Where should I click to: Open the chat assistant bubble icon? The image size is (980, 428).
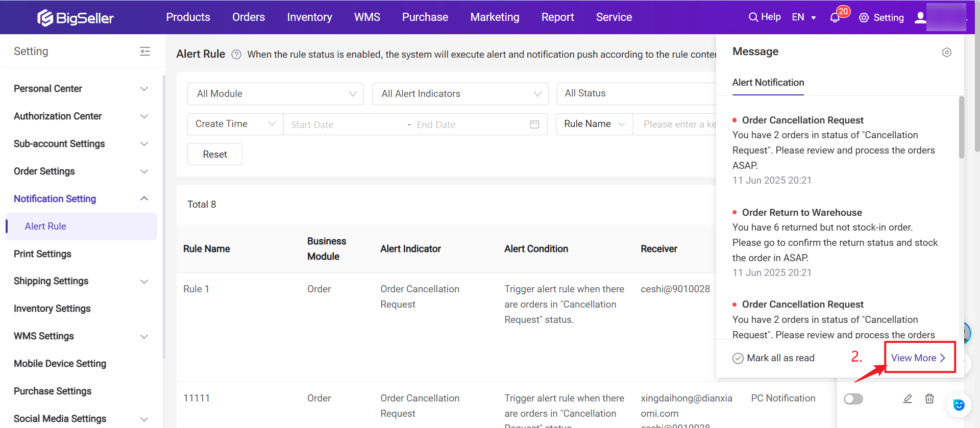click(x=959, y=405)
